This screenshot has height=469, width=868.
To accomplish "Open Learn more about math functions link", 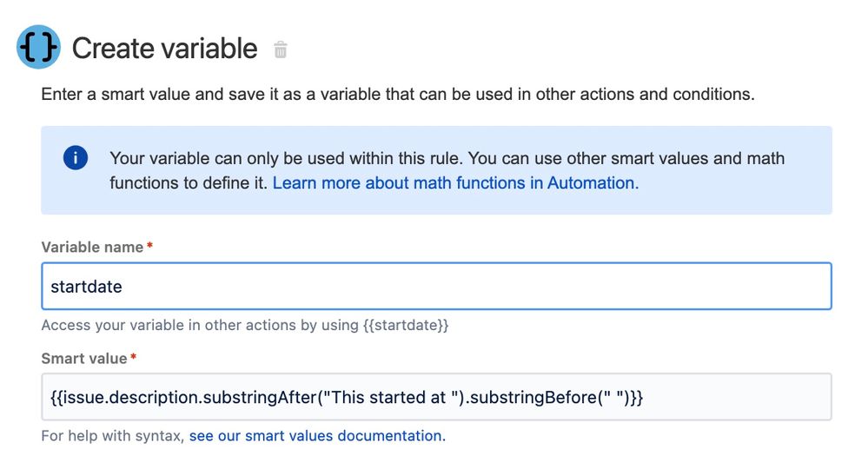I will [x=455, y=183].
